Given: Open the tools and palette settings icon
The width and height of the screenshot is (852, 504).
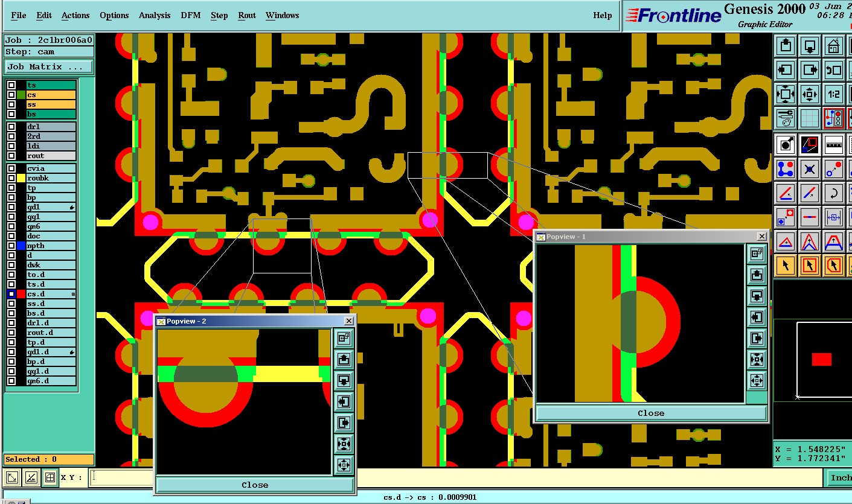Looking at the screenshot, I should coord(785,118).
